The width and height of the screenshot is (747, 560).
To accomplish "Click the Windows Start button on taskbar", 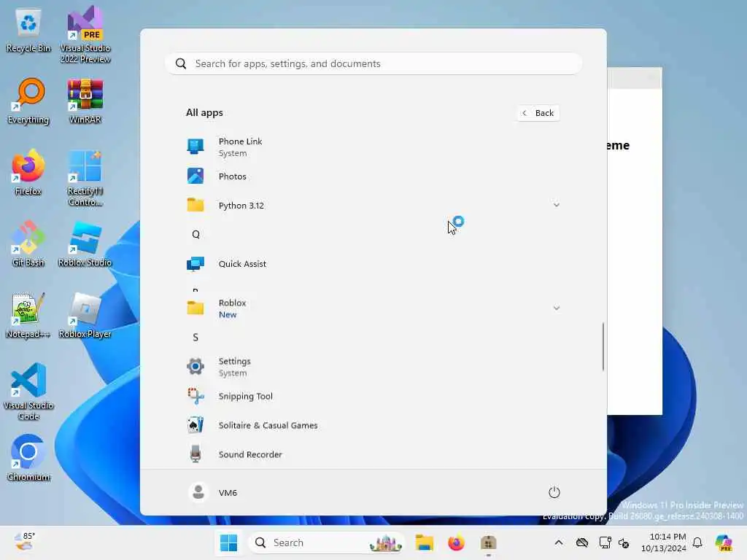I will click(x=228, y=542).
